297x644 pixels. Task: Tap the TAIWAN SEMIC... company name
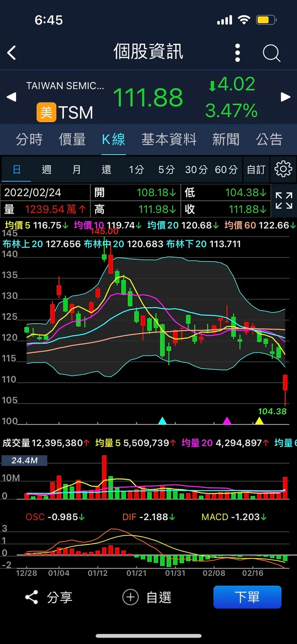(x=65, y=86)
